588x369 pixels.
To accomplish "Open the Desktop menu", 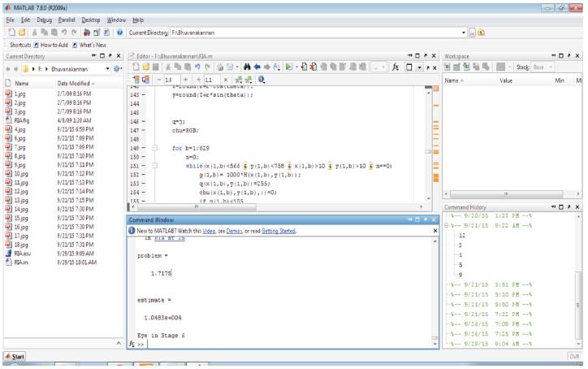I will [x=91, y=20].
